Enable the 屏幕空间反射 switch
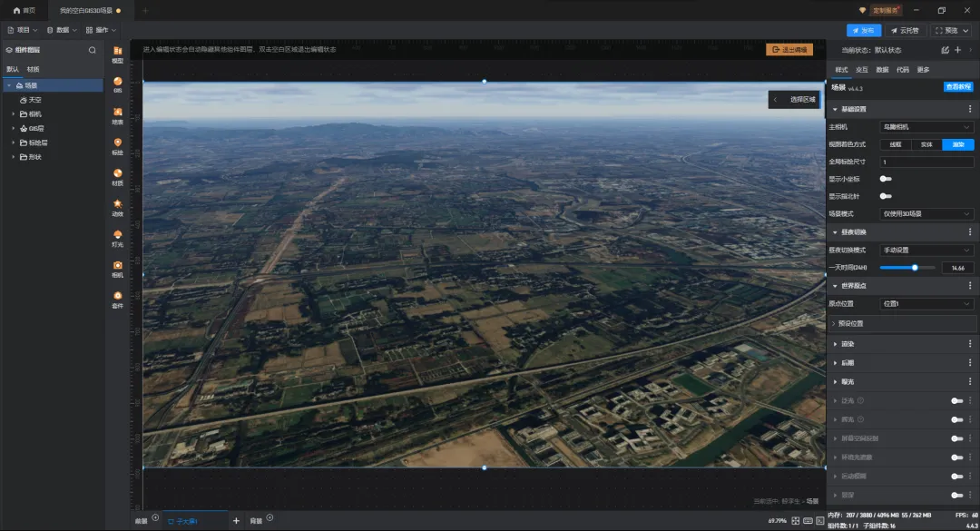This screenshot has height=531, width=980. [957, 438]
